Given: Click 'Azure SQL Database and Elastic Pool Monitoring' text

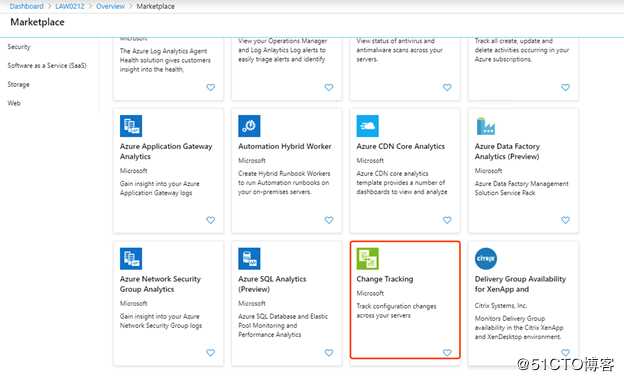Looking at the screenshot, I should 283,325.
